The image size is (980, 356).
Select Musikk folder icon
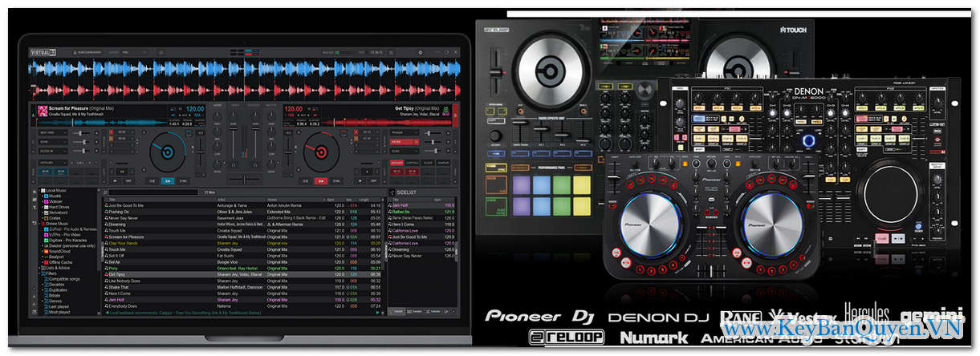[x=47, y=196]
